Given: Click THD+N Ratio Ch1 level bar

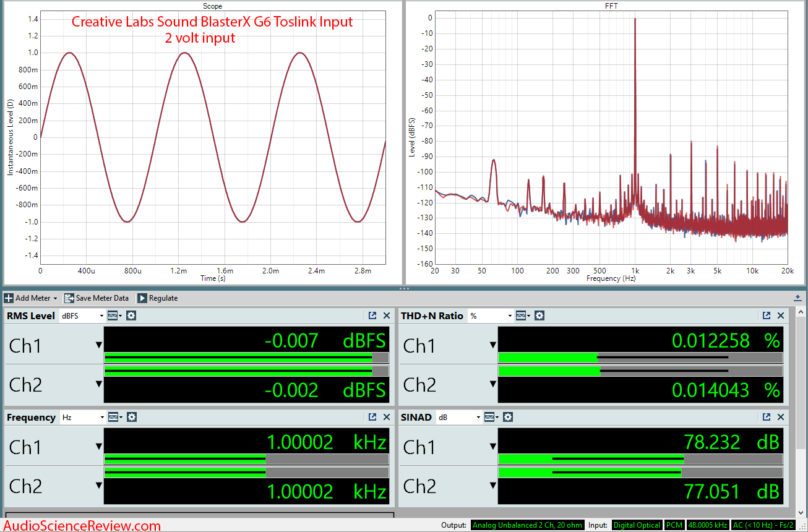Looking at the screenshot, I should pos(640,357).
